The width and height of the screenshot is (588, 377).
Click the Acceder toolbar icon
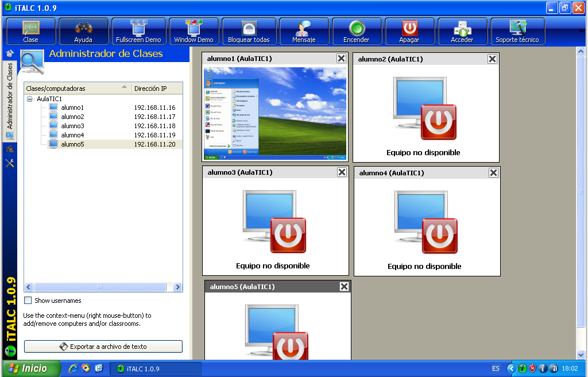(462, 31)
